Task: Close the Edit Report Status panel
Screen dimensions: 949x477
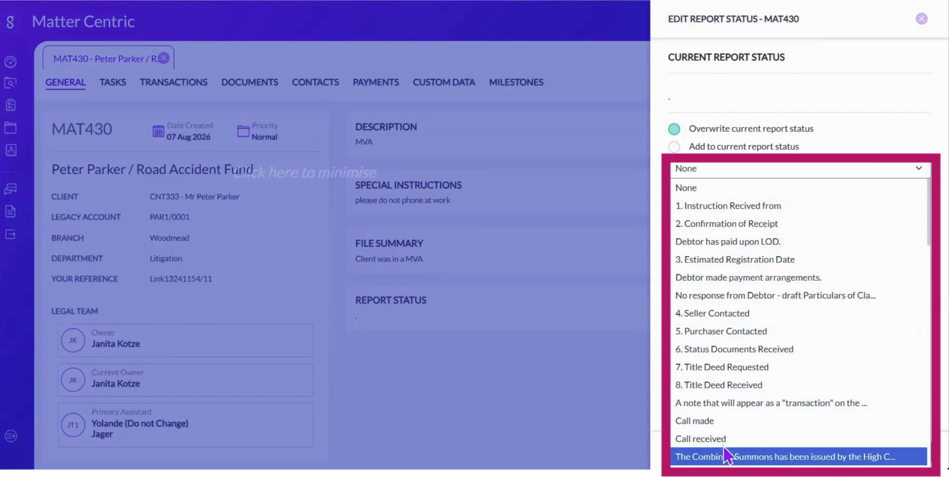Action: click(x=921, y=19)
